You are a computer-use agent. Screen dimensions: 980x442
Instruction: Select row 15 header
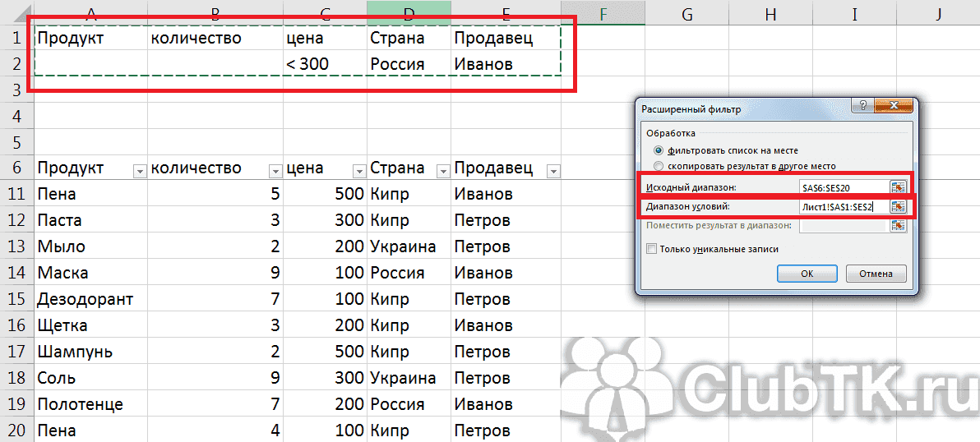click(x=16, y=299)
